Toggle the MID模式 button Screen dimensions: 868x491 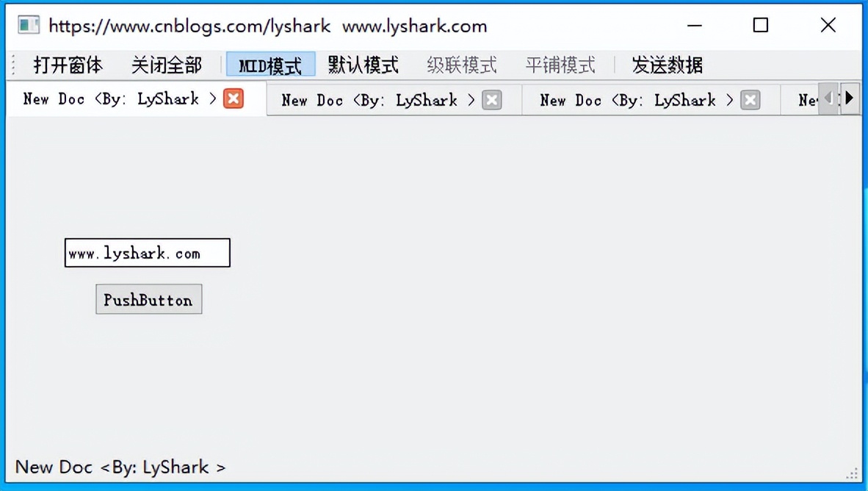click(271, 65)
